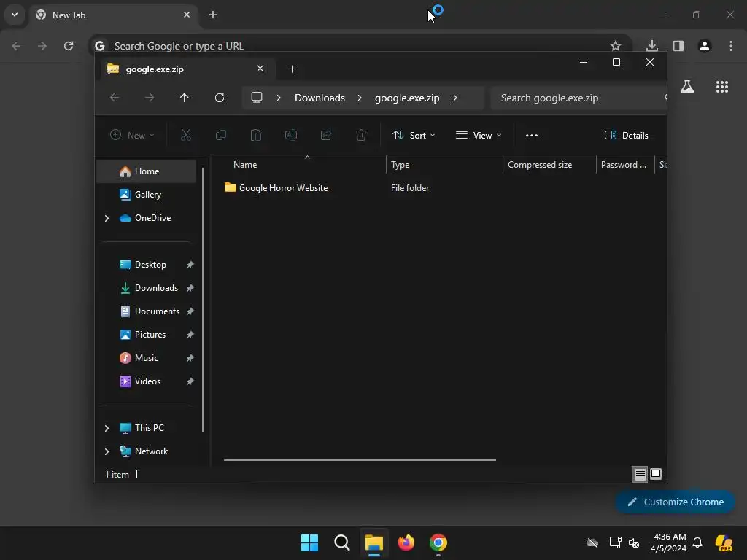This screenshot has height=560, width=747.
Task: Click the Copy icon in Explorer toolbar
Action: point(221,135)
